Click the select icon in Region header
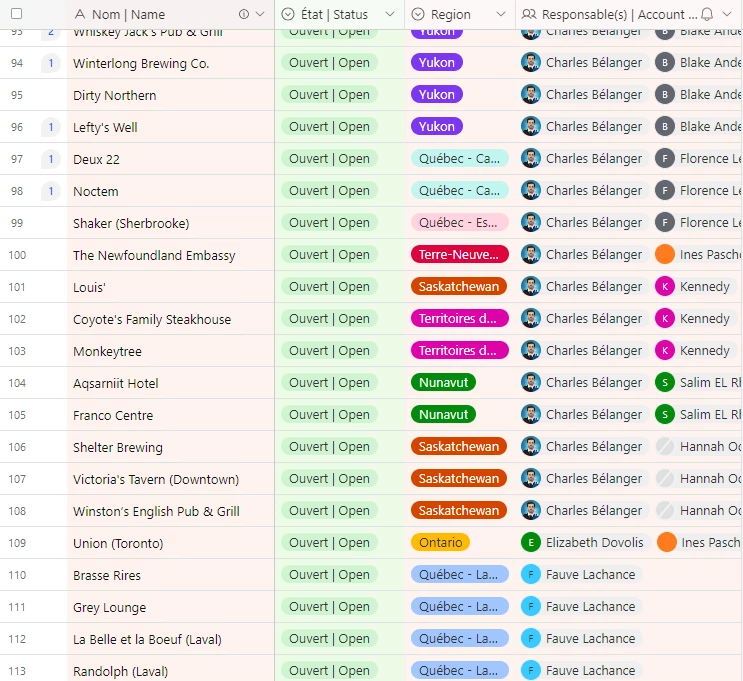 (x=418, y=14)
